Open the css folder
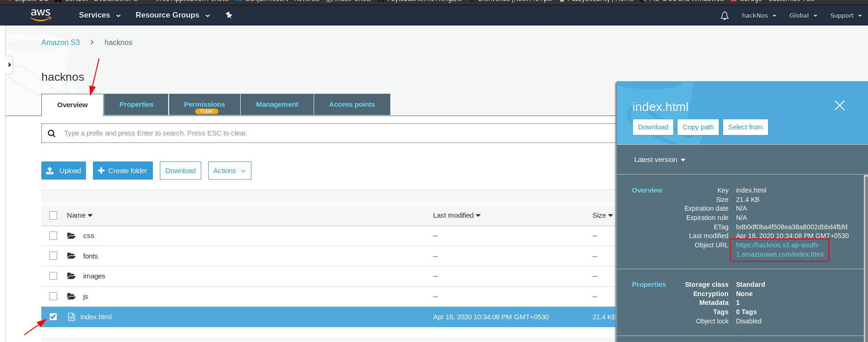868x342 pixels. click(x=88, y=236)
